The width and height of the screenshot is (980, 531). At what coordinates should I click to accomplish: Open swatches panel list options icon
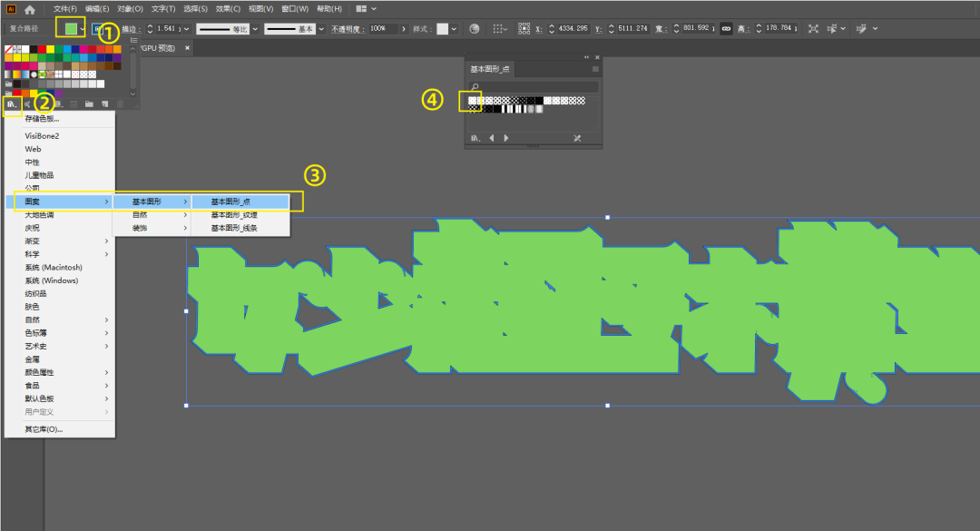(133, 40)
